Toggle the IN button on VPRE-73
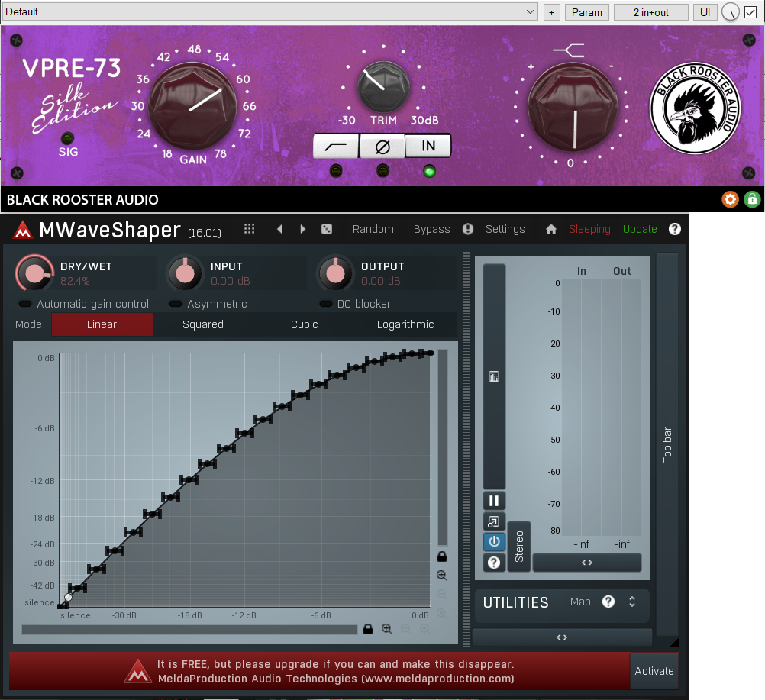Screen dimensions: 765x700 428,146
